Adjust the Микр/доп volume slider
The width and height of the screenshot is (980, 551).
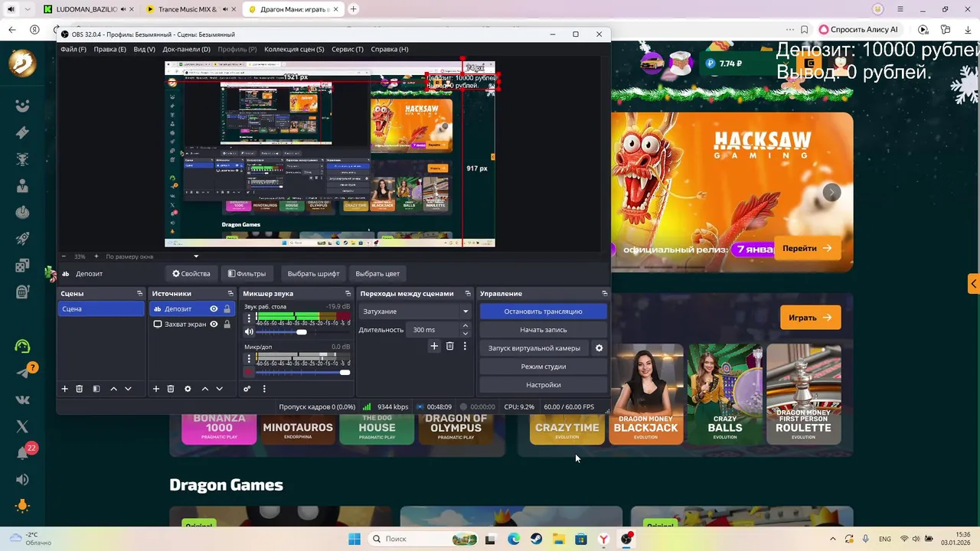click(x=345, y=373)
